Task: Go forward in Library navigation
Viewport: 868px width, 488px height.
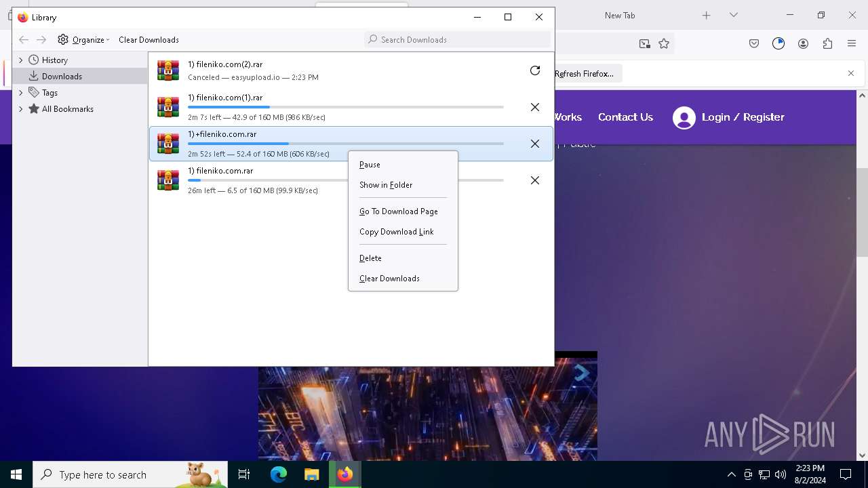Action: tap(41, 40)
